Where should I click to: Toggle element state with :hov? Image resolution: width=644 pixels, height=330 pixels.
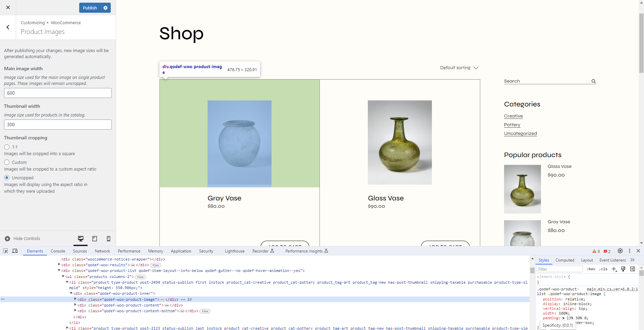(591, 269)
